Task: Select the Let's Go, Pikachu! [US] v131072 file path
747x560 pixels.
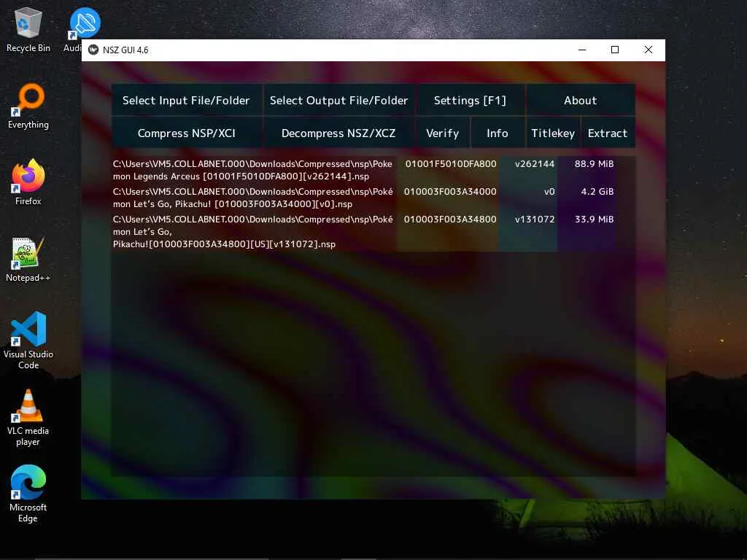Action: [253, 231]
